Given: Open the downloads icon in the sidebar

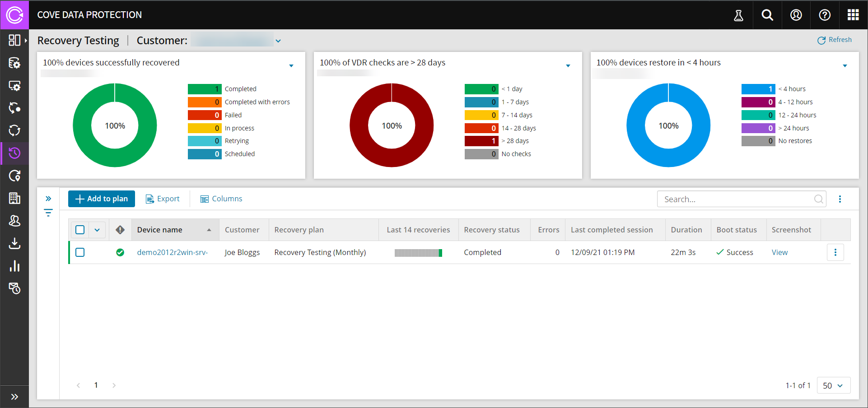Looking at the screenshot, I should (x=14, y=244).
